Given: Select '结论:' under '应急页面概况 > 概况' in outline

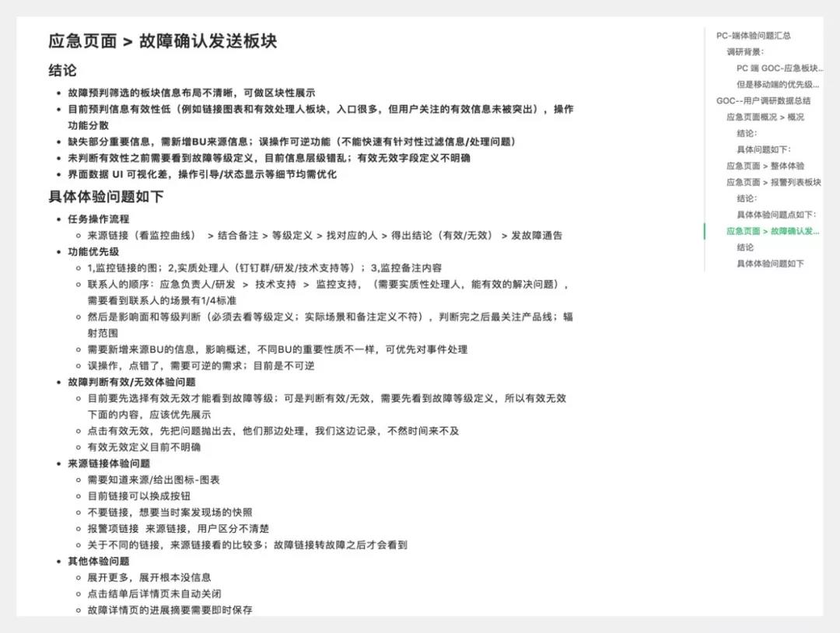Looking at the screenshot, I should tap(747, 133).
